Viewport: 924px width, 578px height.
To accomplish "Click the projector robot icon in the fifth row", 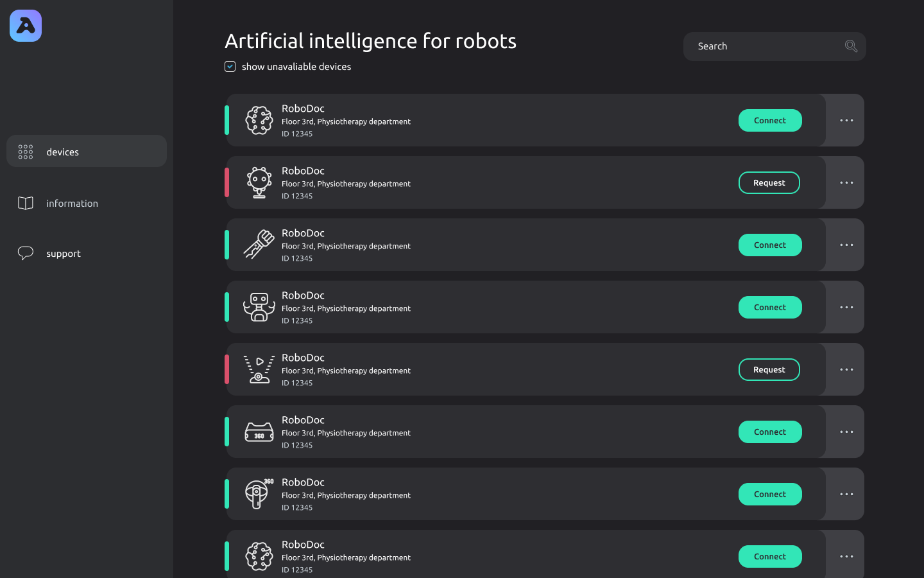I will coord(259,369).
